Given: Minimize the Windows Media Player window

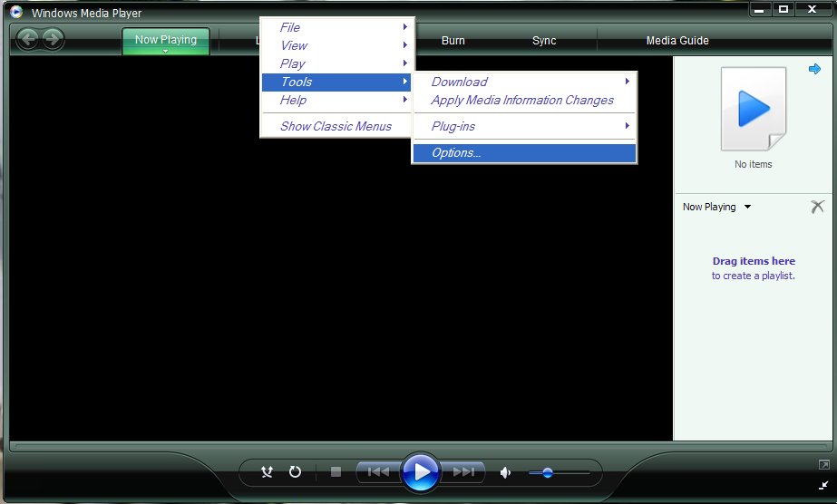Looking at the screenshot, I should pyautogui.click(x=759, y=10).
